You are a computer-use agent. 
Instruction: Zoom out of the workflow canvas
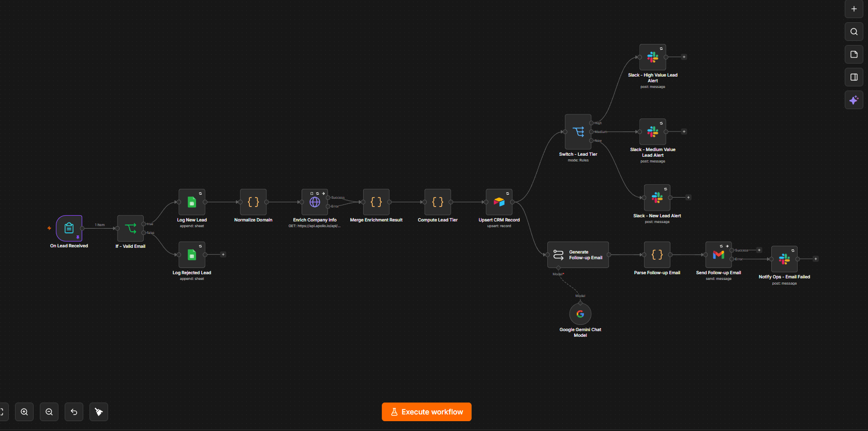[x=49, y=412]
